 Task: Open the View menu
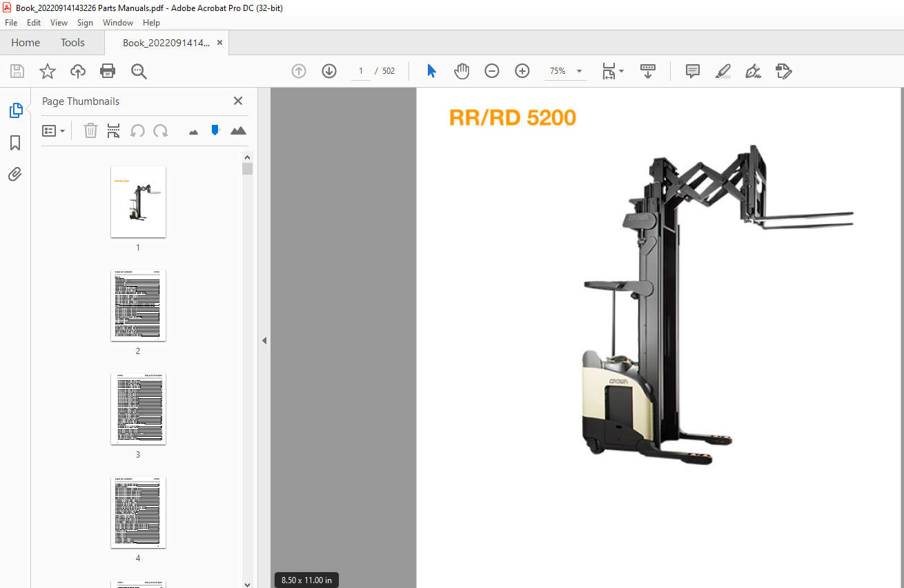click(59, 23)
